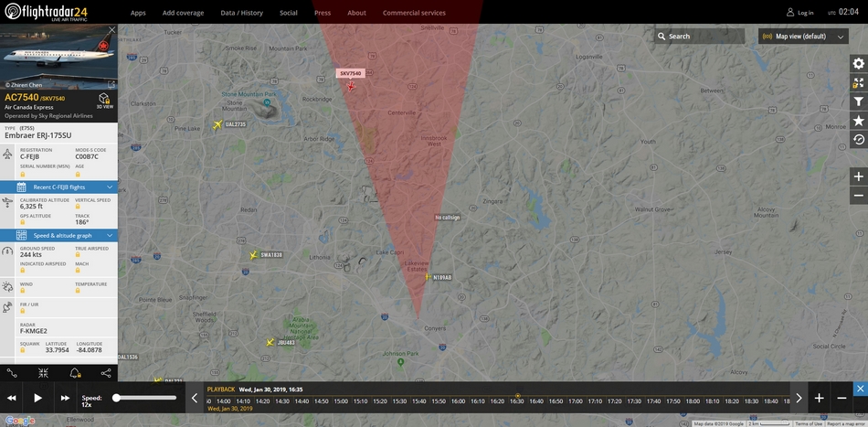Click the DAL1536 flight label
The image size is (868, 427).
(128, 358)
